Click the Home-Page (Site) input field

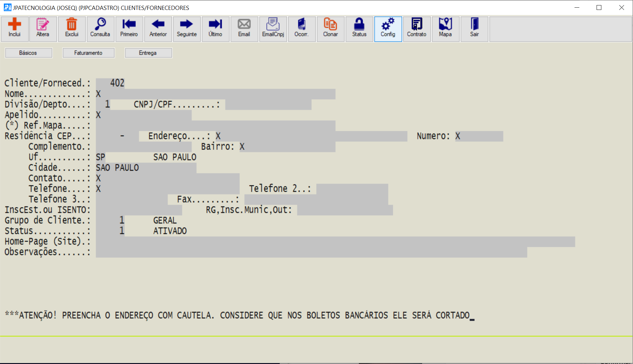click(335, 242)
